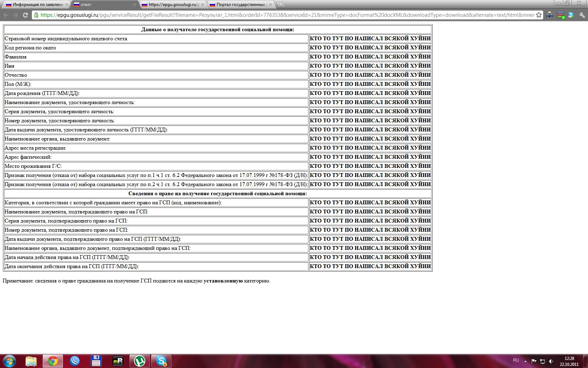Open the colored stripes extension with badge 4
588x368 pixels.
coord(561,15)
